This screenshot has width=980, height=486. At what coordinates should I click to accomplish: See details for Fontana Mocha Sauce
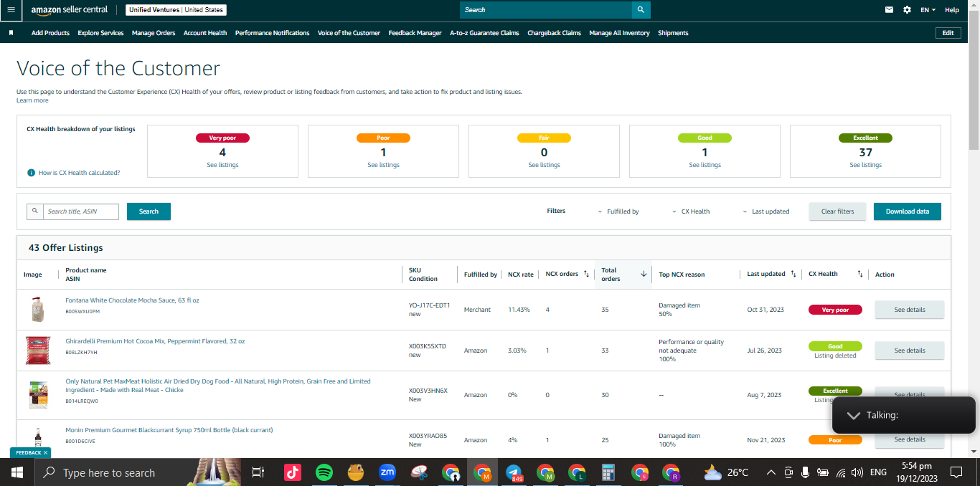[x=909, y=310]
